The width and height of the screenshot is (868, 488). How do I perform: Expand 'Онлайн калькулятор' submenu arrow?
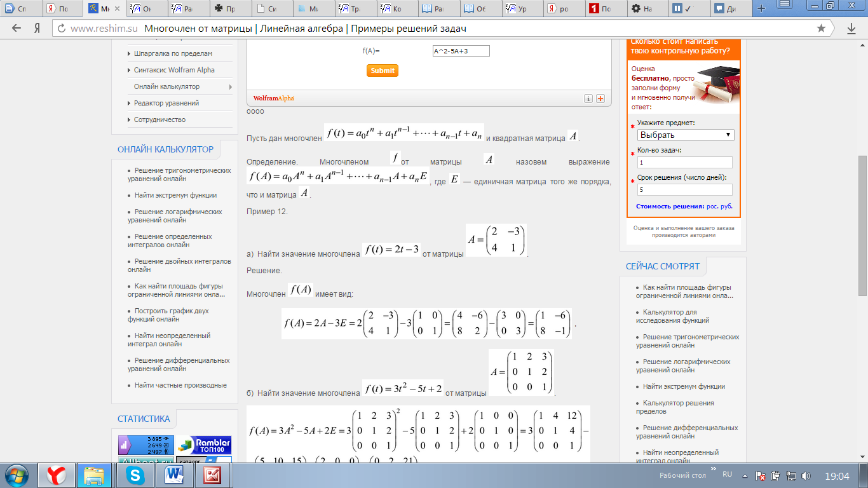(x=231, y=86)
